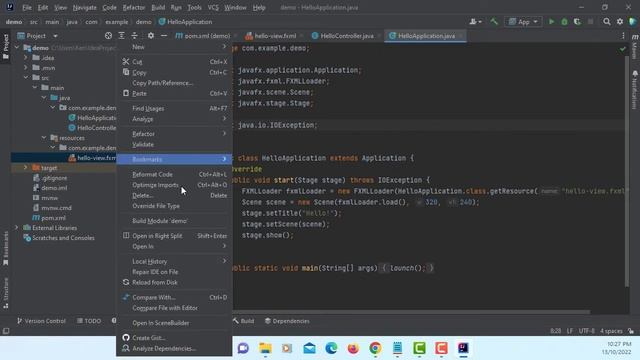Select Copy Path/Reference in context menu
Viewport: 640px width, 360px height.
coord(174,83)
